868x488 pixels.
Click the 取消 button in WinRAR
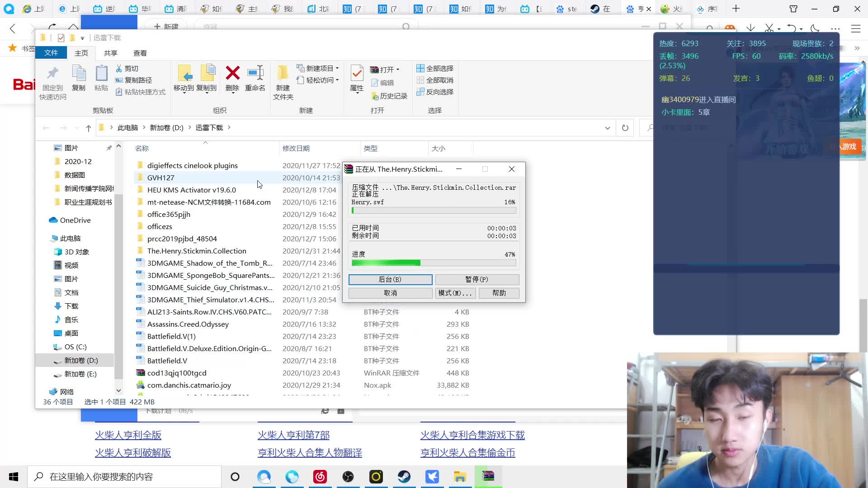click(390, 293)
